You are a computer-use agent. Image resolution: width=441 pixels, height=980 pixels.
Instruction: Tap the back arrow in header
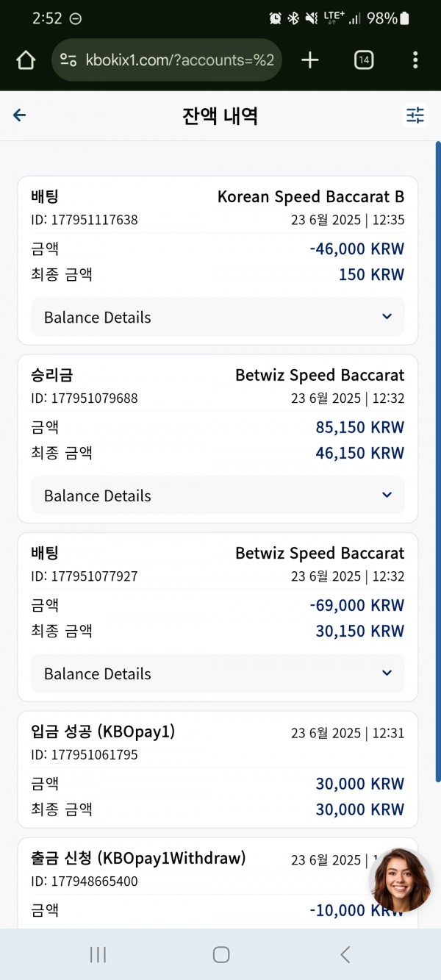point(20,115)
